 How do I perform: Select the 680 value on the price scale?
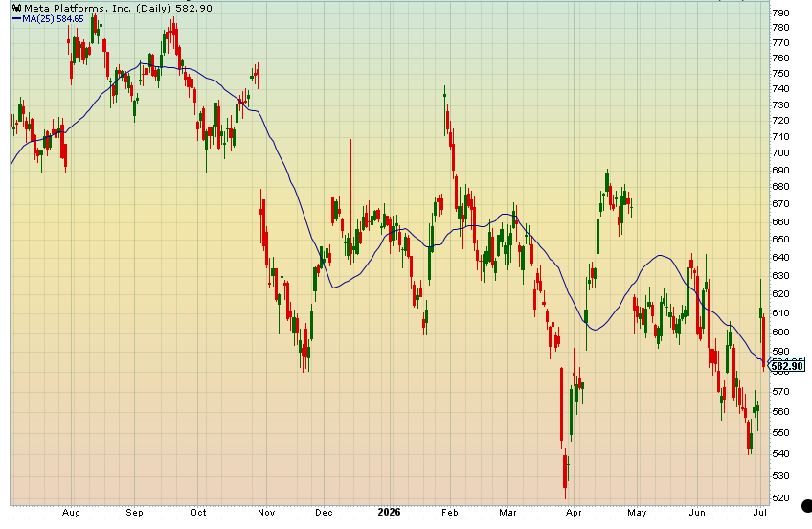click(780, 187)
